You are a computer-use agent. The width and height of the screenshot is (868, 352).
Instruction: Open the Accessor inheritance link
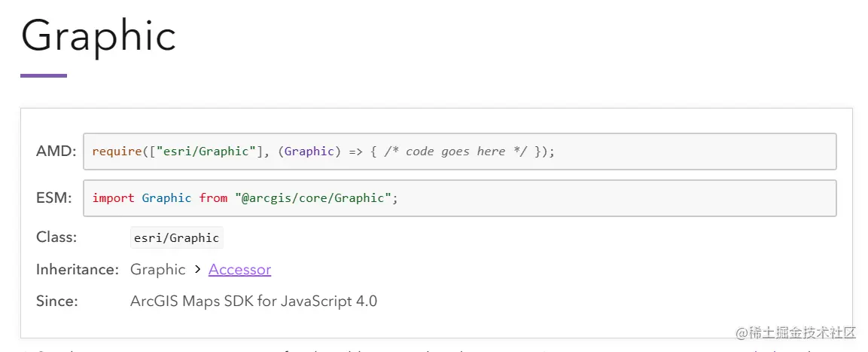pos(239,270)
